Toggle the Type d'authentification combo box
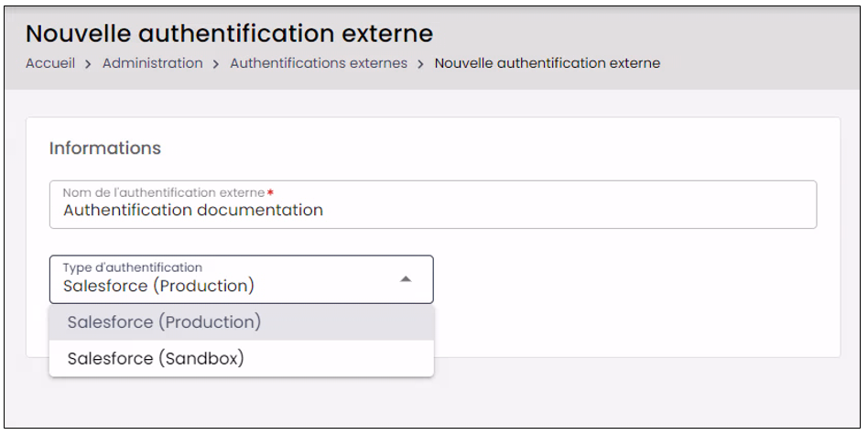 pyautogui.click(x=242, y=279)
